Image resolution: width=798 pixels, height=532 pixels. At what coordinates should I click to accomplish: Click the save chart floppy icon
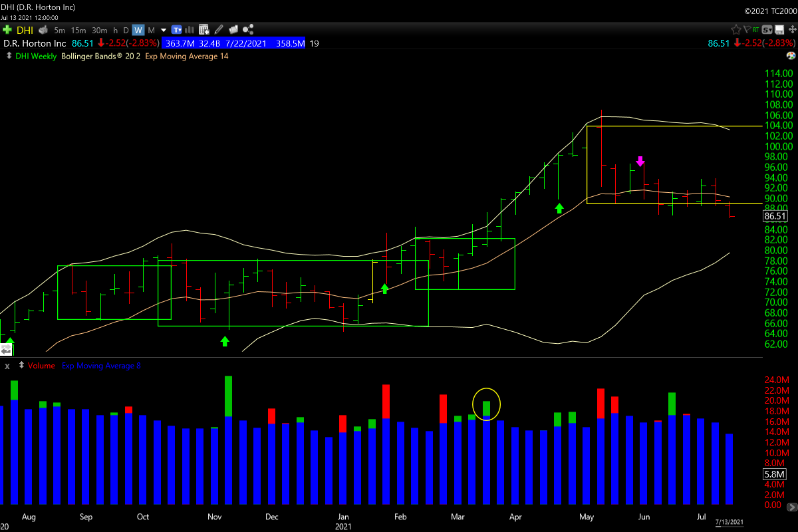click(x=779, y=29)
